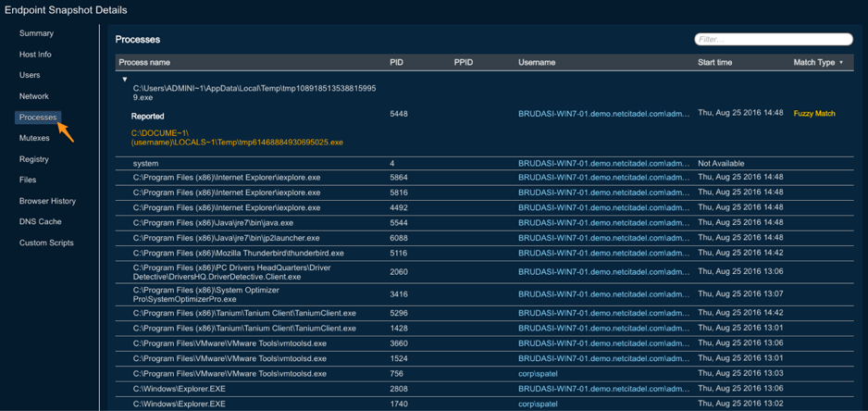This screenshot has height=411, width=868.
Task: Select the SystemOptimizerPro.exe process row
Action: 486,294
